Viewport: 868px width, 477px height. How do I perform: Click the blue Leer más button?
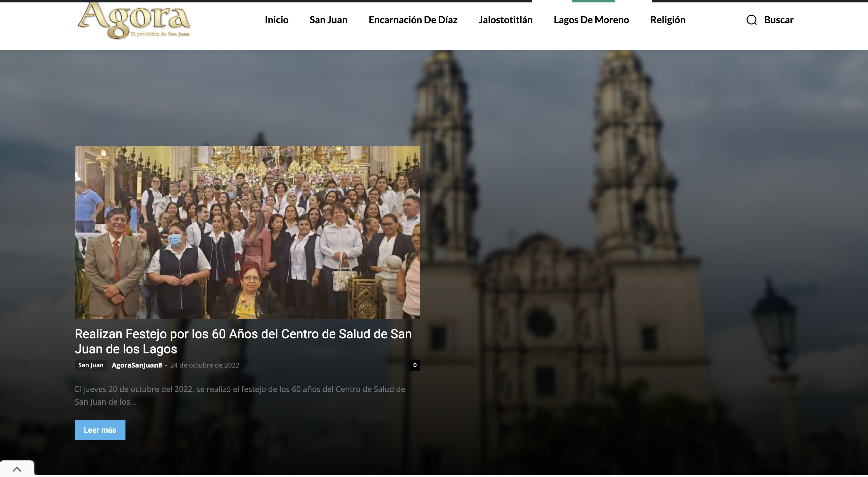pyautogui.click(x=100, y=430)
